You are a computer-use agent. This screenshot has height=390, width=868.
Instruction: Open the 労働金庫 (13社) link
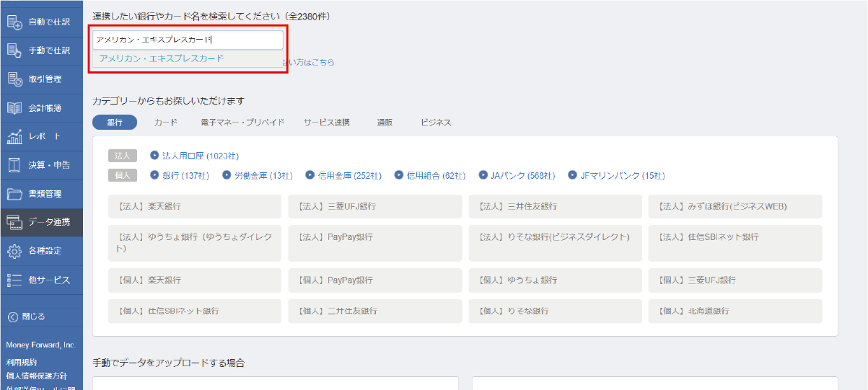coord(263,176)
